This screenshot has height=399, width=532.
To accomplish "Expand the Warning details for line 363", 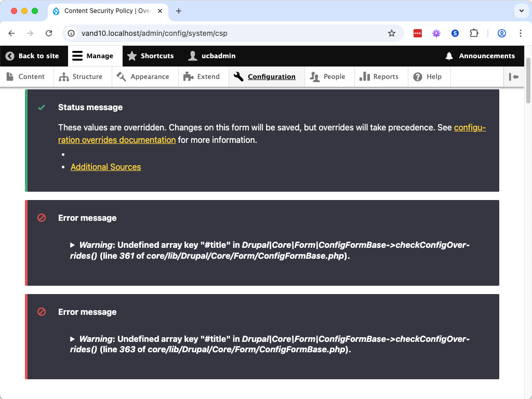I will coord(73,338).
